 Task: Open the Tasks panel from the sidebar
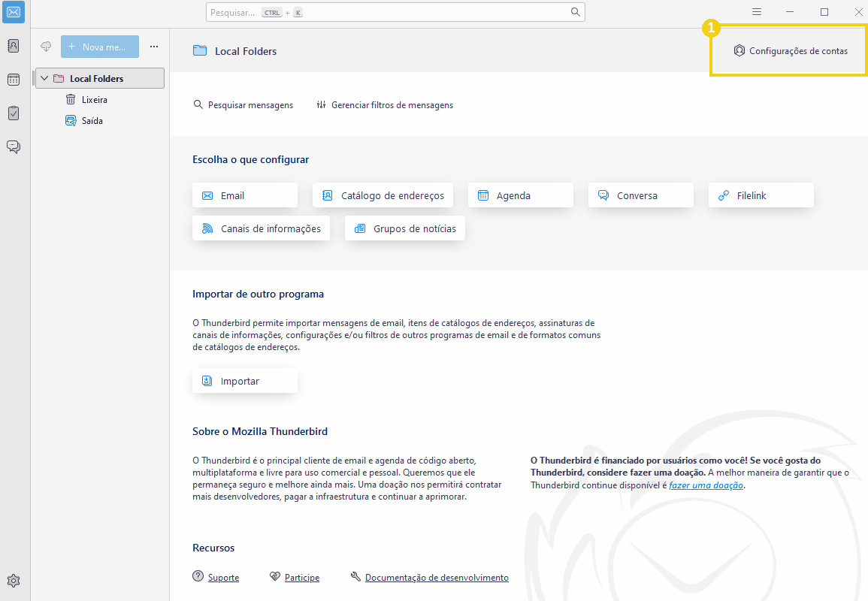coord(13,113)
